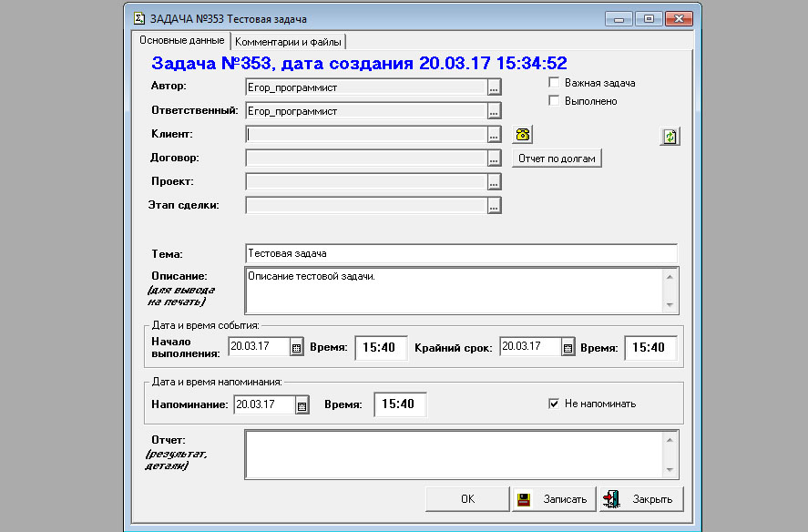The image size is (808, 532).
Task: Uncheck the Не напоминать checkbox
Action: tap(554, 404)
